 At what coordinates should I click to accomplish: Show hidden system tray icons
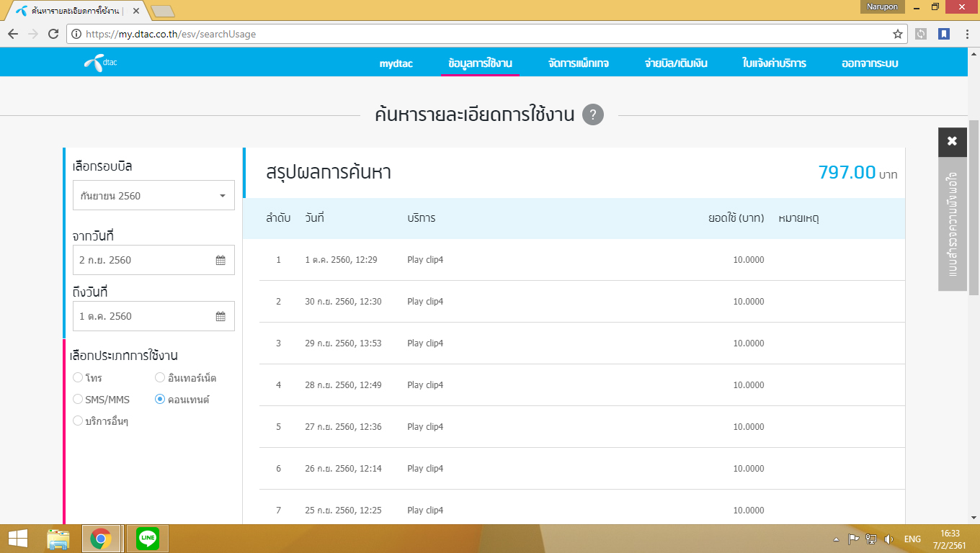point(836,539)
